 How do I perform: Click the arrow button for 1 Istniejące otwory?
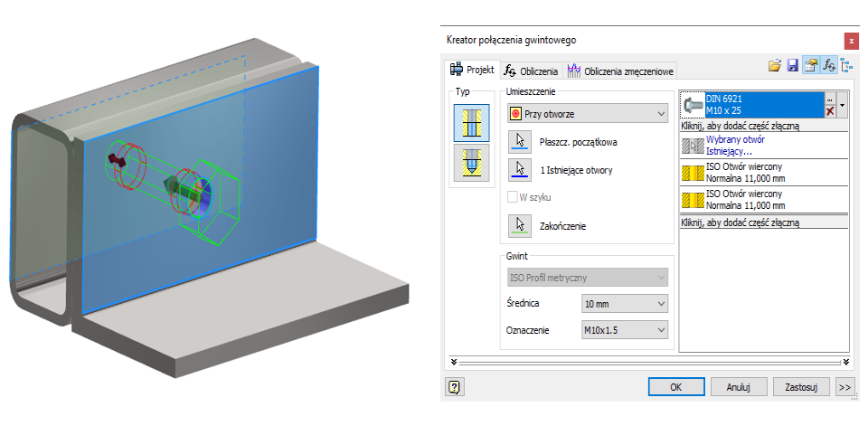[520, 170]
